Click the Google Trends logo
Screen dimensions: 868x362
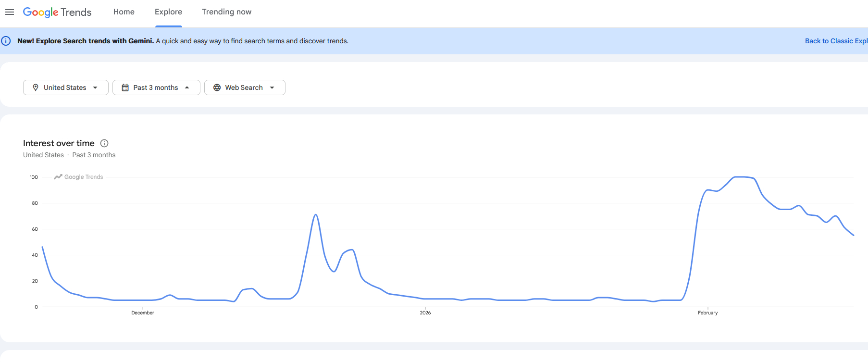57,12
